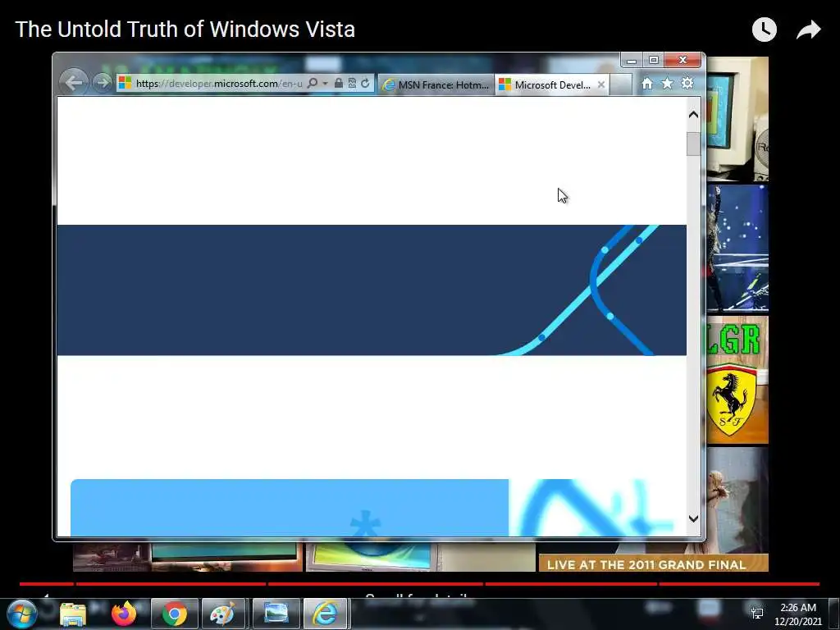Switch to the photo viewer taskbar window
Screen dimensions: 840x630
(x=276, y=614)
